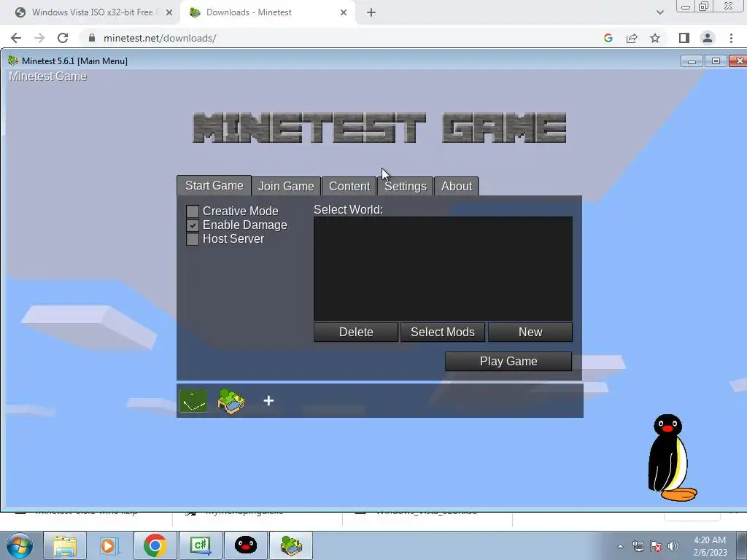747x560 pixels.
Task: Open Windows Media Player taskbar icon
Action: point(109,545)
